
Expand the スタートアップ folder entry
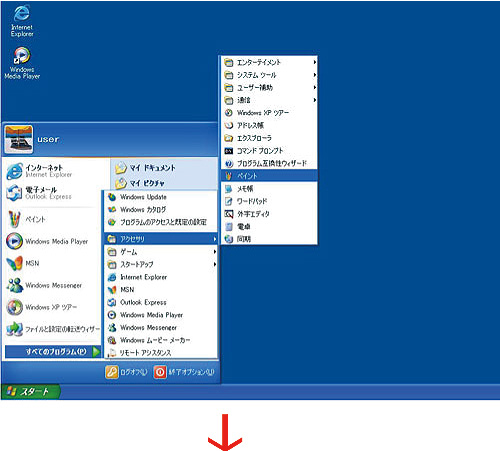point(161,264)
